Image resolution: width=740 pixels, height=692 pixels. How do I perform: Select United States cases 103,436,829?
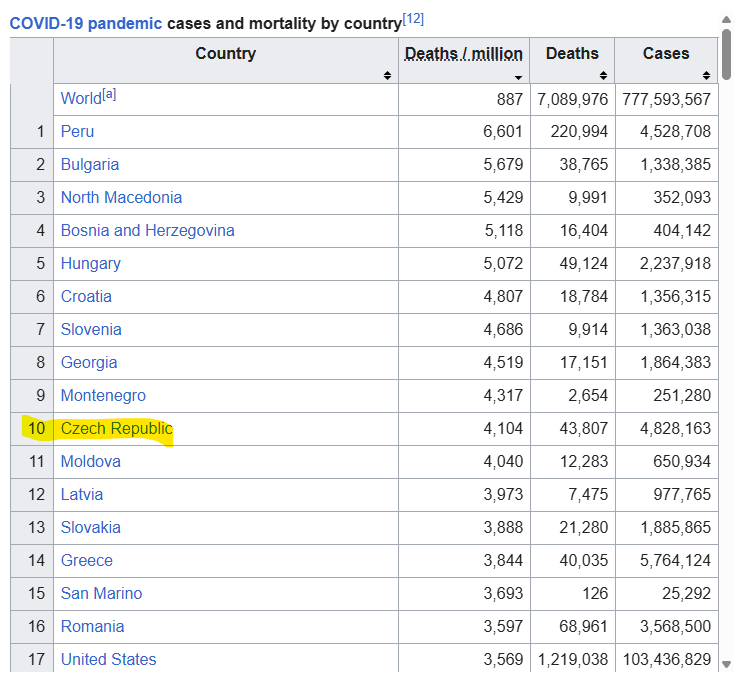666,660
